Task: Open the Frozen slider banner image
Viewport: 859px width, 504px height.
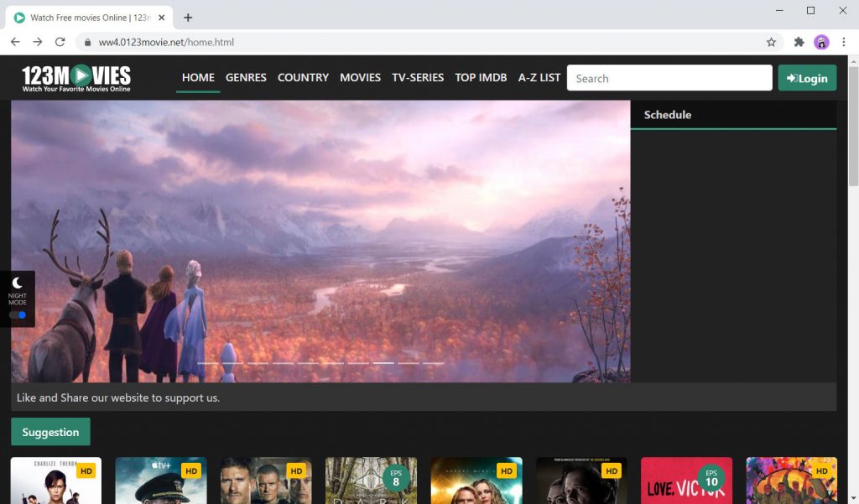Action: 320,241
